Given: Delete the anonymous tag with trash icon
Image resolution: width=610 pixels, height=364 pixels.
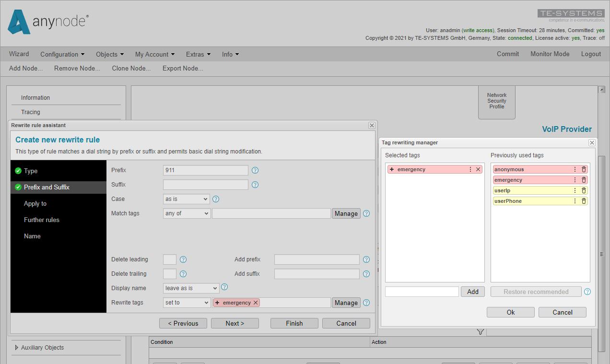Looking at the screenshot, I should (x=584, y=169).
